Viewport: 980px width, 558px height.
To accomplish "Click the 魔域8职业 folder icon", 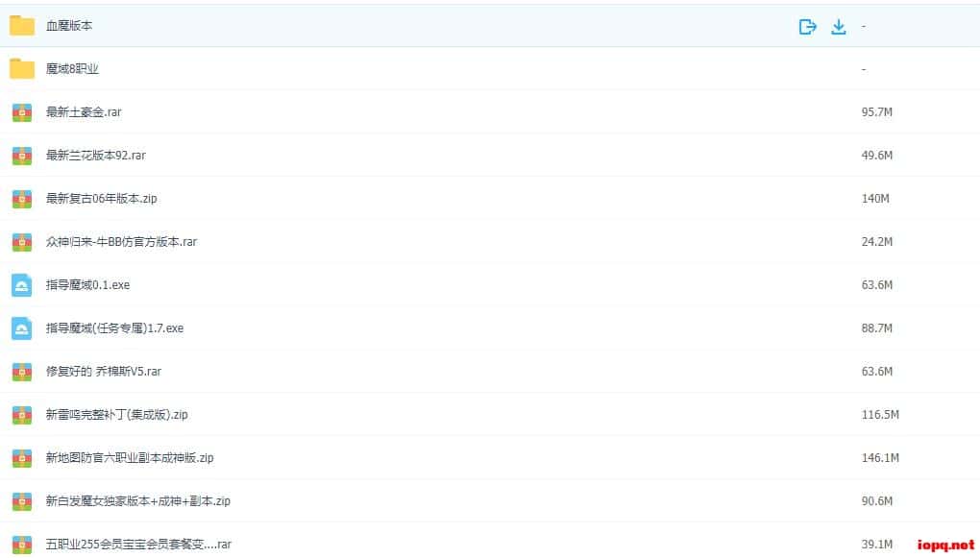I will point(22,69).
